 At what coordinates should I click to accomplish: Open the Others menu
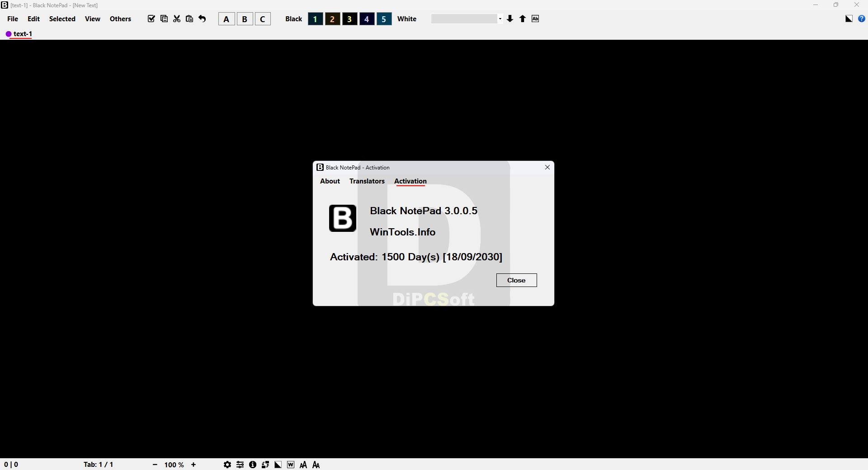[x=120, y=19]
